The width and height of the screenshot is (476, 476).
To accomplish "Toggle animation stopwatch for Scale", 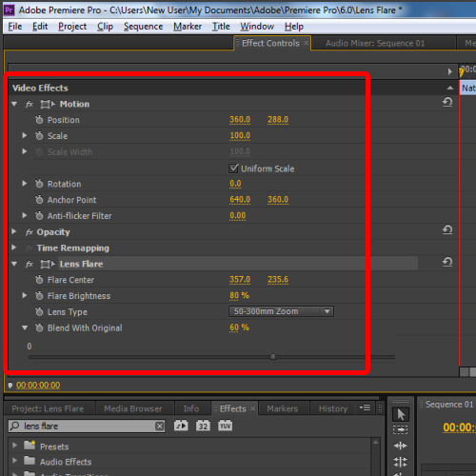I will click(39, 135).
